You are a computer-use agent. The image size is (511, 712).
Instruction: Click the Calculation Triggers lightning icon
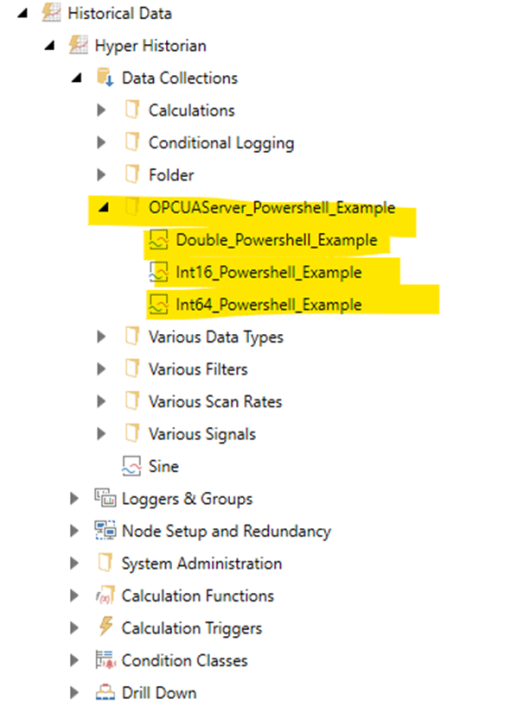[x=105, y=628]
